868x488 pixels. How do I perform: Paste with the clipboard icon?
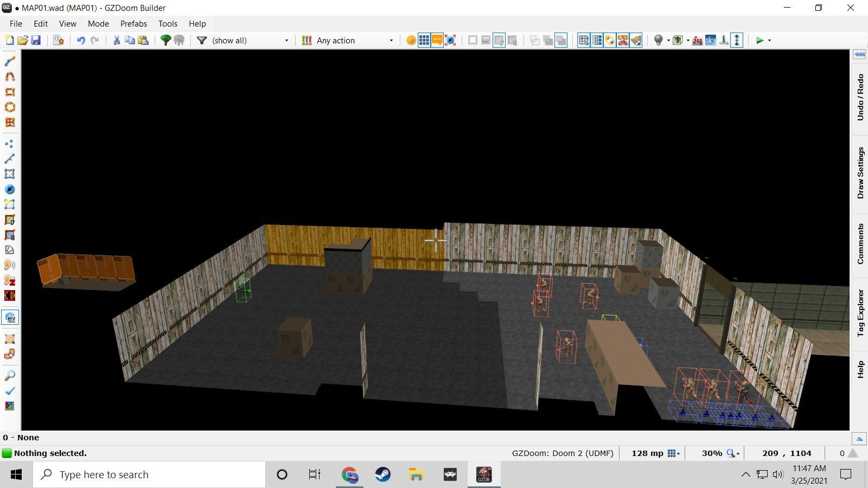coord(143,40)
